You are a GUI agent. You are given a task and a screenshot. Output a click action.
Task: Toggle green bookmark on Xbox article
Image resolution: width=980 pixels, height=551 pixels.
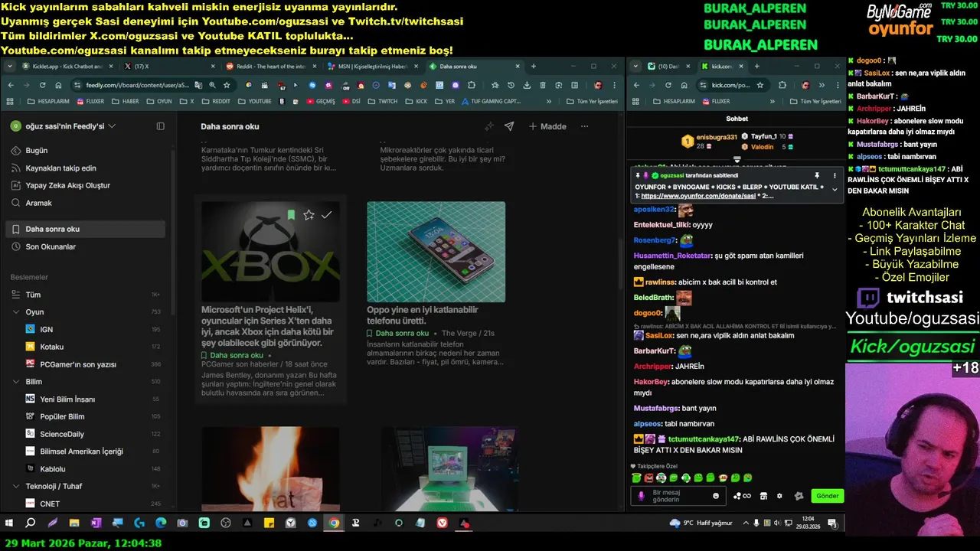coord(291,215)
